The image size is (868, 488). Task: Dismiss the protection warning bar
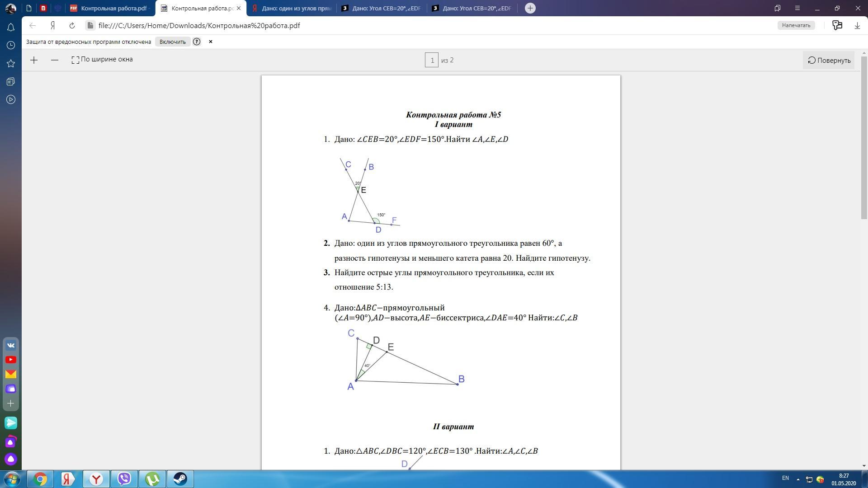(210, 42)
